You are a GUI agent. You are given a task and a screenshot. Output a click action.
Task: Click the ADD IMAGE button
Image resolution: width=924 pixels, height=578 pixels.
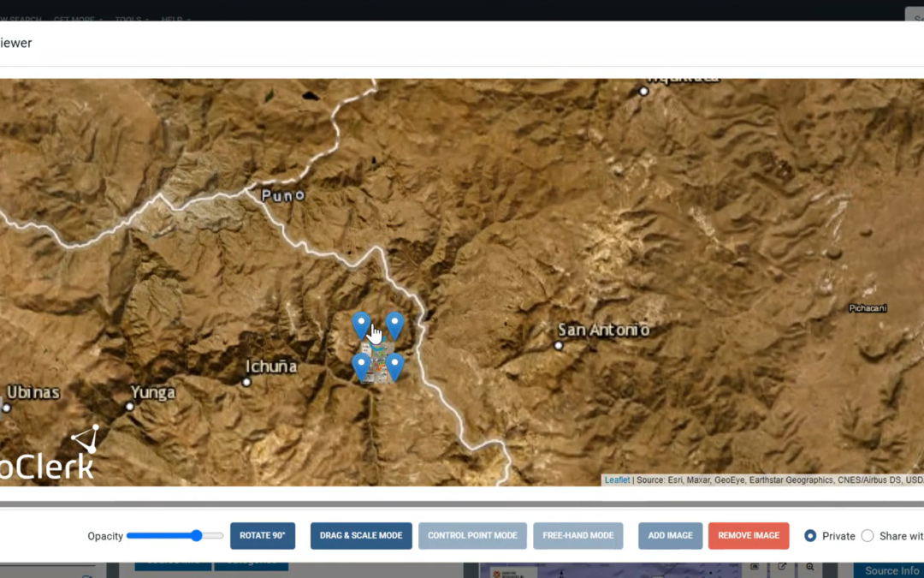click(x=670, y=535)
